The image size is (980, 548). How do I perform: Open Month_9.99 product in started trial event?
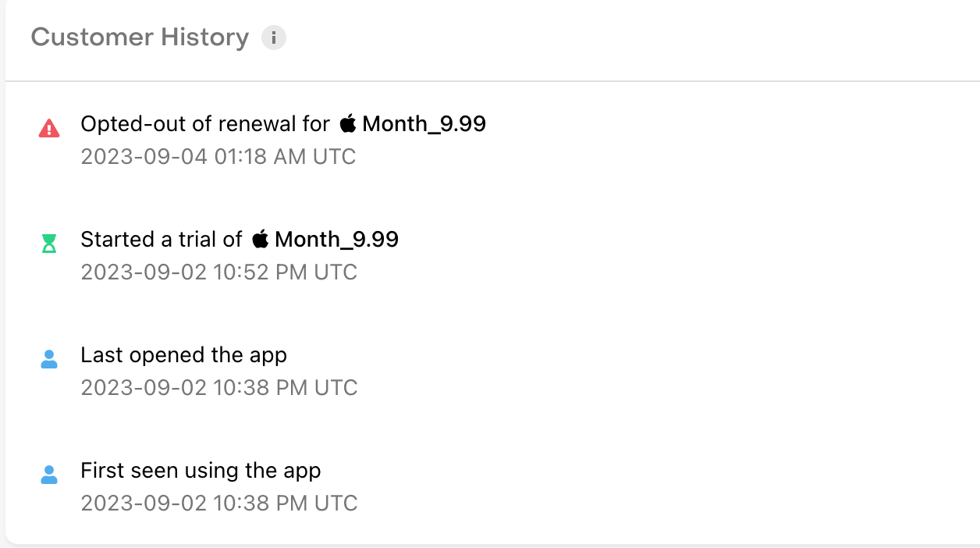click(337, 240)
